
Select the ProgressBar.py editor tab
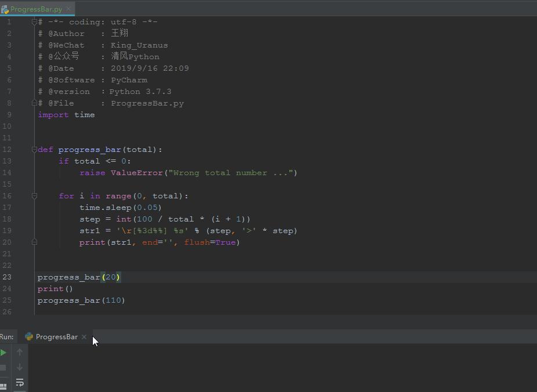(x=37, y=9)
